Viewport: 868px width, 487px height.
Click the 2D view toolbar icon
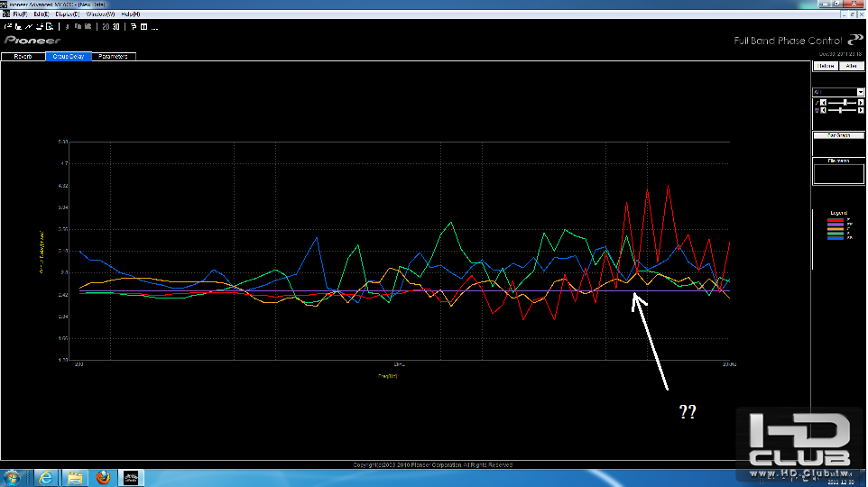106,26
